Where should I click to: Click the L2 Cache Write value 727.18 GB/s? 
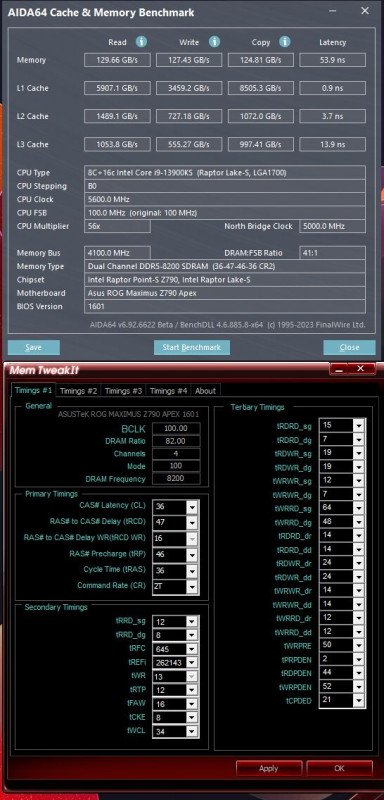click(x=189, y=116)
